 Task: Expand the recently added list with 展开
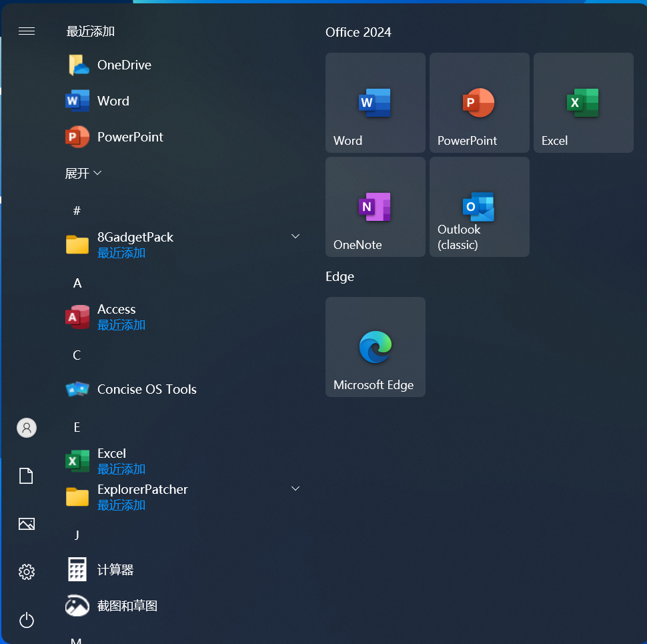(83, 174)
